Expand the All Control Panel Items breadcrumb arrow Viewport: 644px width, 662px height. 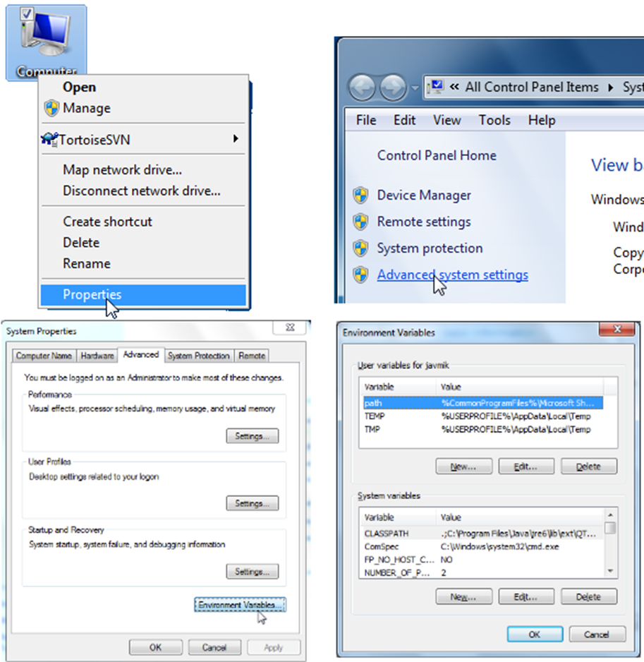point(610,88)
